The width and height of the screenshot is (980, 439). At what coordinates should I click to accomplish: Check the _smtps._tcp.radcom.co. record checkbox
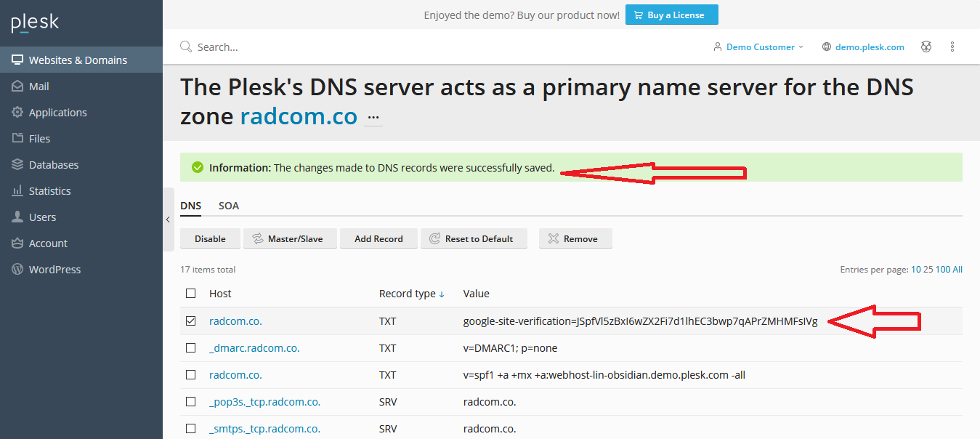pyautogui.click(x=191, y=429)
